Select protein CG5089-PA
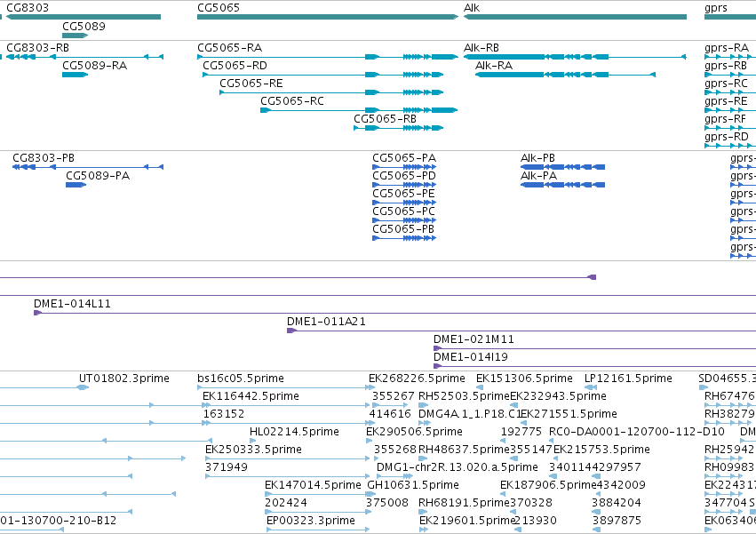This screenshot has width=756, height=534. pyautogui.click(x=98, y=176)
